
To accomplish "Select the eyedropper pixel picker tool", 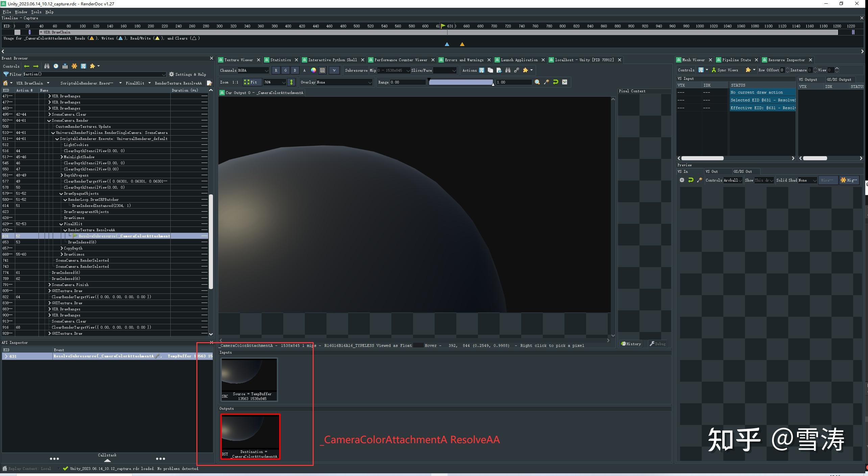I will (547, 82).
